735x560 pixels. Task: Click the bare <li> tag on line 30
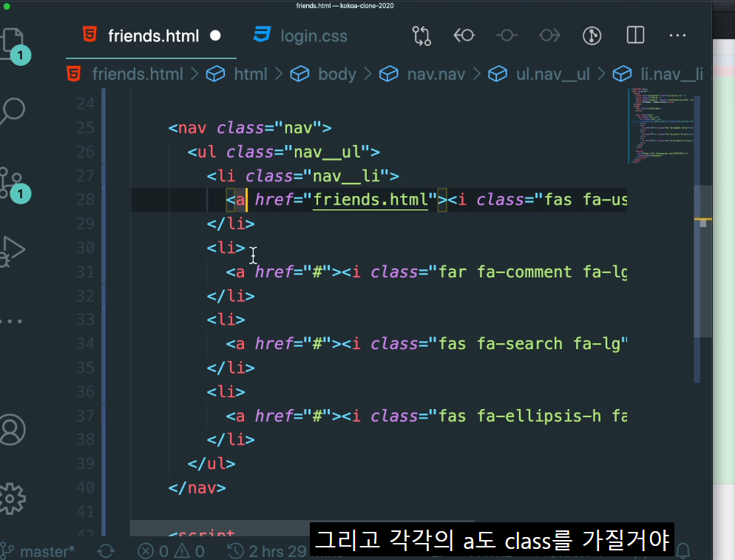pos(226,248)
